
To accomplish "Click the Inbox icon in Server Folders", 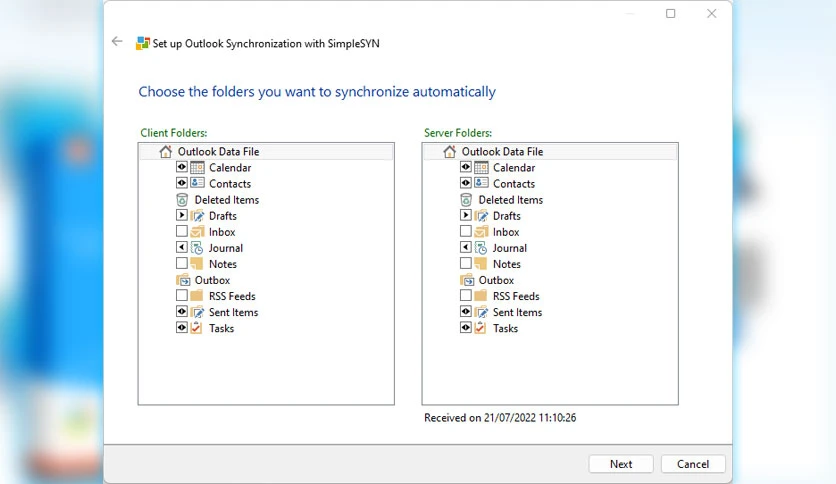I will click(x=481, y=232).
